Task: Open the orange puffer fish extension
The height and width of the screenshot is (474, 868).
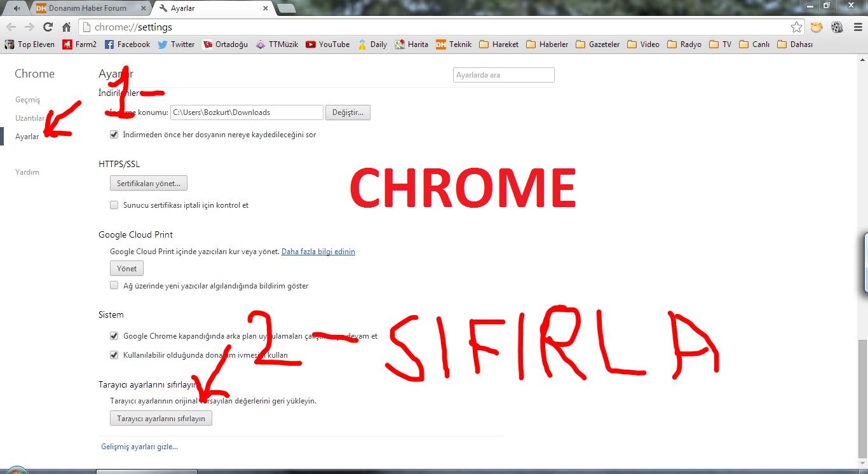Action: [817, 27]
